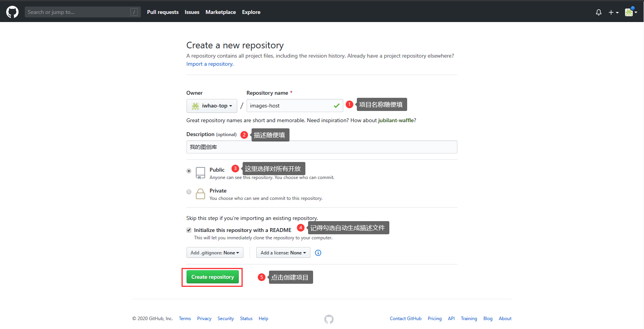The width and height of the screenshot is (644, 329).
Task: Open the Status footer link
Action: tap(246, 319)
